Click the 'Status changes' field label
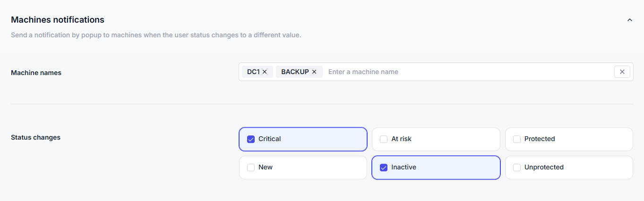The image size is (644, 201). (35, 137)
